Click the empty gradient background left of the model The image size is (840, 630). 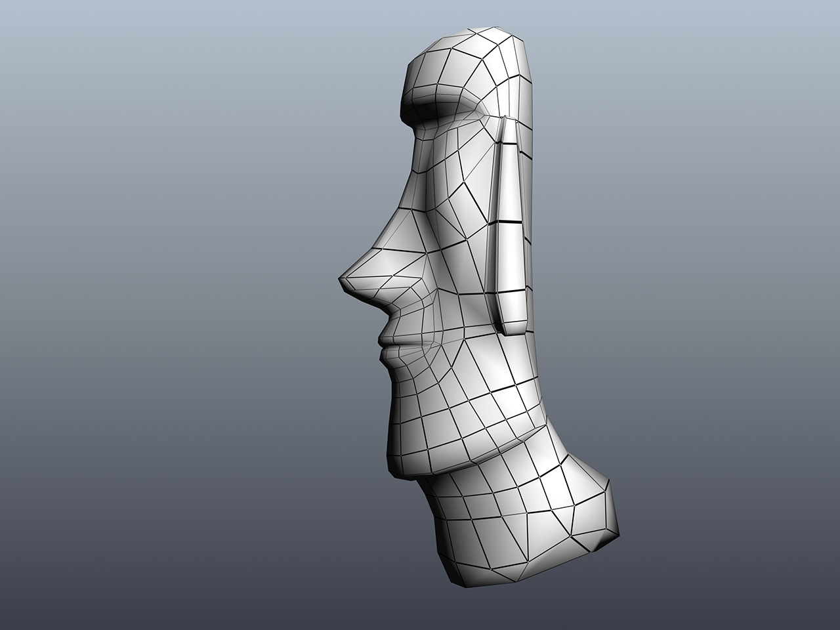pyautogui.click(x=164, y=315)
